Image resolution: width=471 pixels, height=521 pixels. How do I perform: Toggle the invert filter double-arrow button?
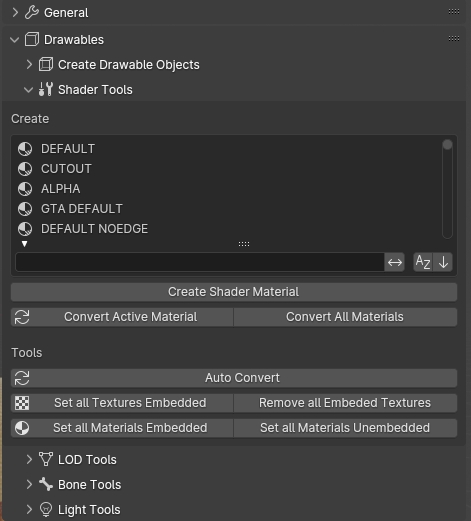tap(395, 262)
